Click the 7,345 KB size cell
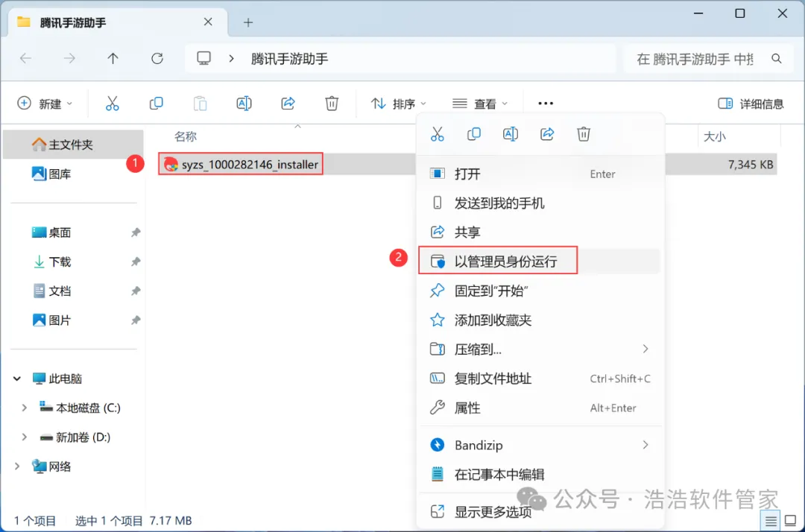This screenshot has height=532, width=805. coord(750,165)
